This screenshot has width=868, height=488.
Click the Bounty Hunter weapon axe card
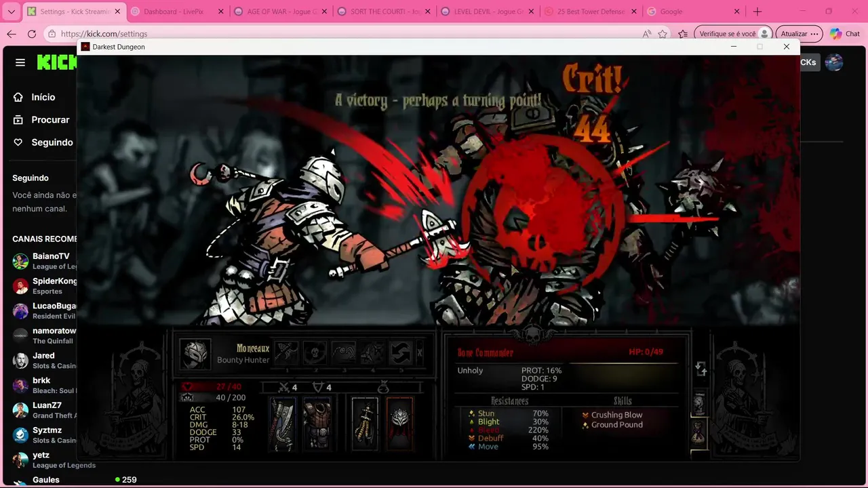tap(282, 423)
